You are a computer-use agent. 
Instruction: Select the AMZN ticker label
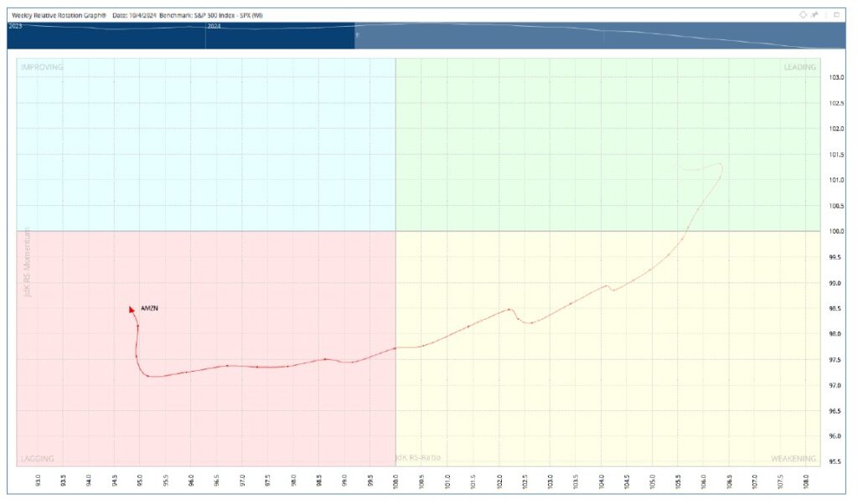[x=150, y=309]
